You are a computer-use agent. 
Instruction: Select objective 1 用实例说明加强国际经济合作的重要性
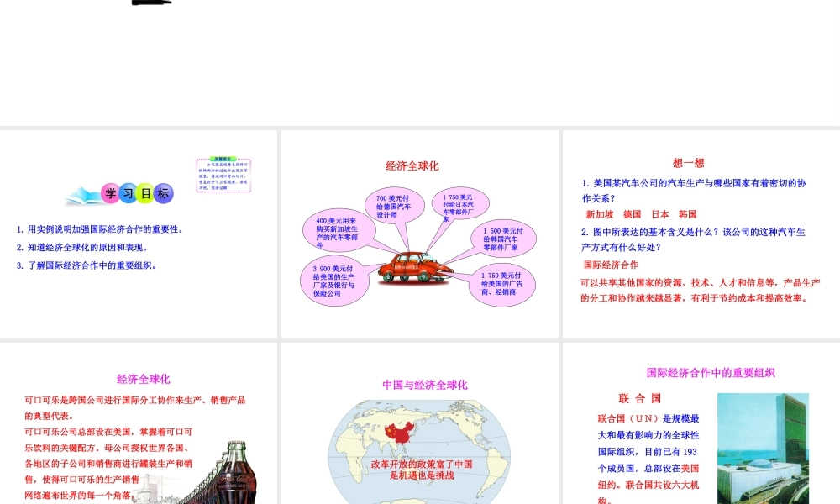click(x=101, y=229)
